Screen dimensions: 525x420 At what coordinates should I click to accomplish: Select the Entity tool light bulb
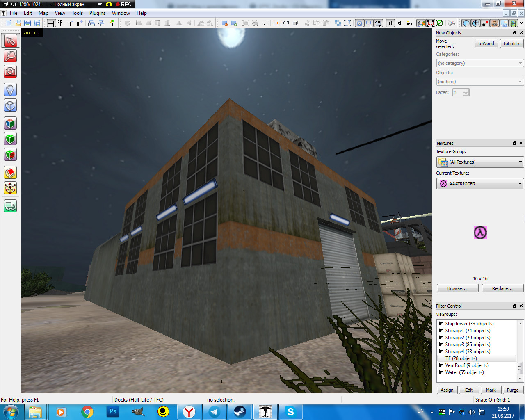[10, 89]
